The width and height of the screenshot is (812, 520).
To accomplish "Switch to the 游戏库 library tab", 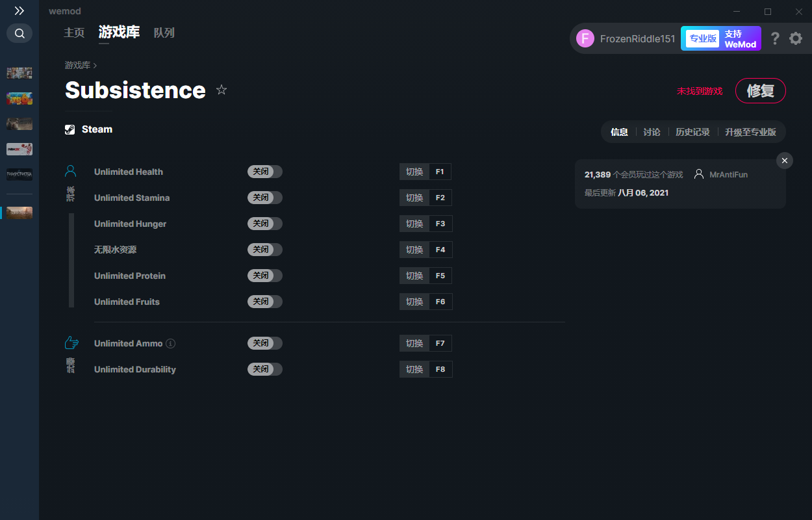I will click(x=119, y=32).
